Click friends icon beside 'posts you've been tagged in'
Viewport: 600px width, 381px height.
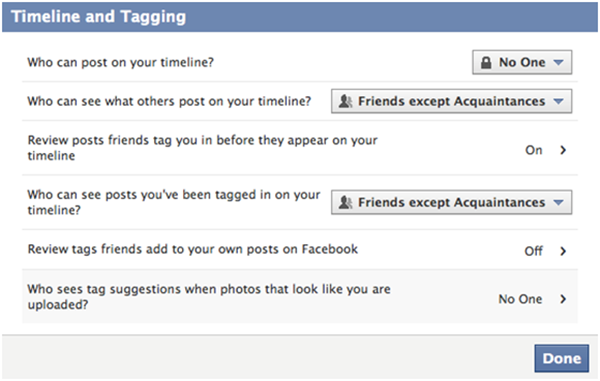click(345, 202)
